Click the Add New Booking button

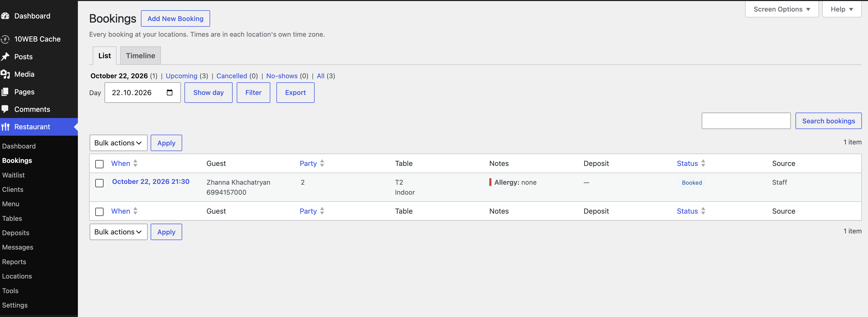[x=175, y=18]
